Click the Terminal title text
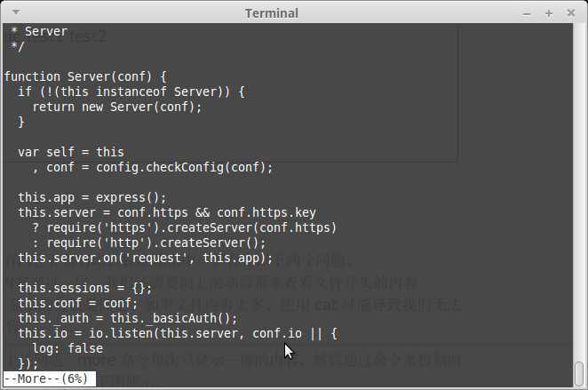This screenshot has height=390, width=588. pyautogui.click(x=272, y=13)
